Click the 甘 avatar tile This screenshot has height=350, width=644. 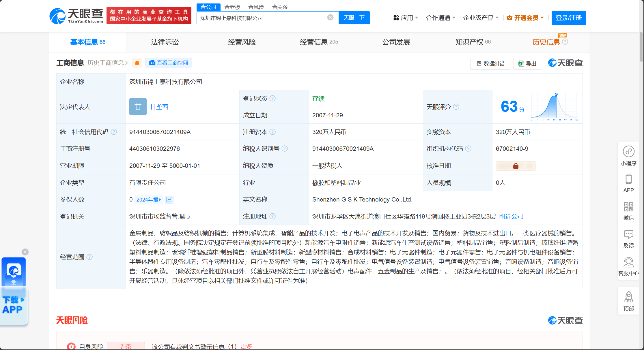click(x=138, y=107)
